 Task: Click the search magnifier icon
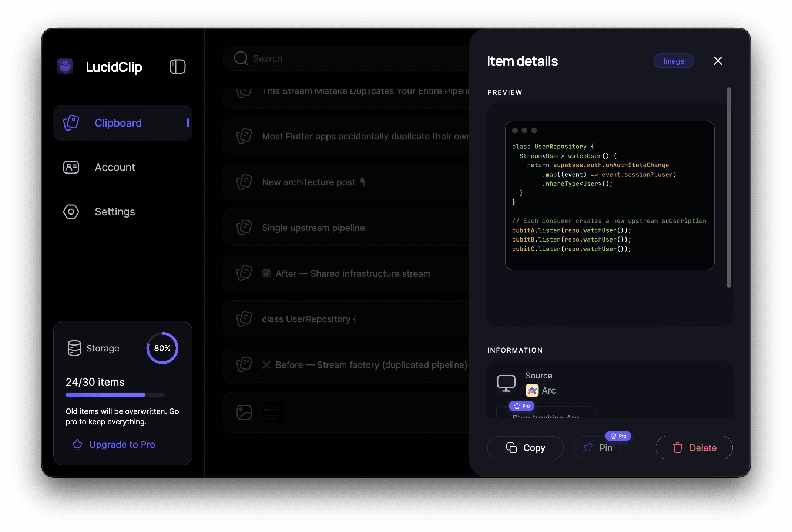[241, 58]
